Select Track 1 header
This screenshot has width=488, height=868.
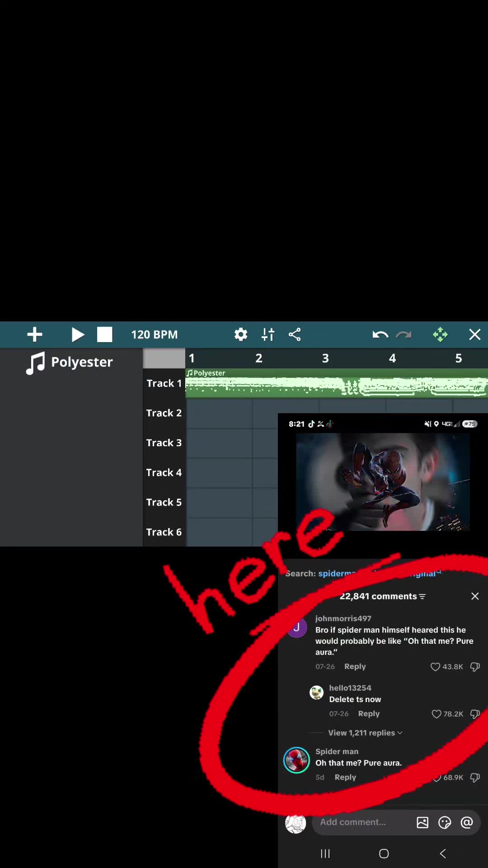pyautogui.click(x=164, y=383)
